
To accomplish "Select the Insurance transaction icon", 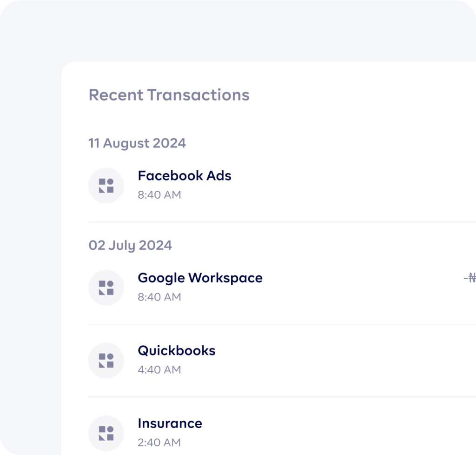I will pyautogui.click(x=106, y=433).
